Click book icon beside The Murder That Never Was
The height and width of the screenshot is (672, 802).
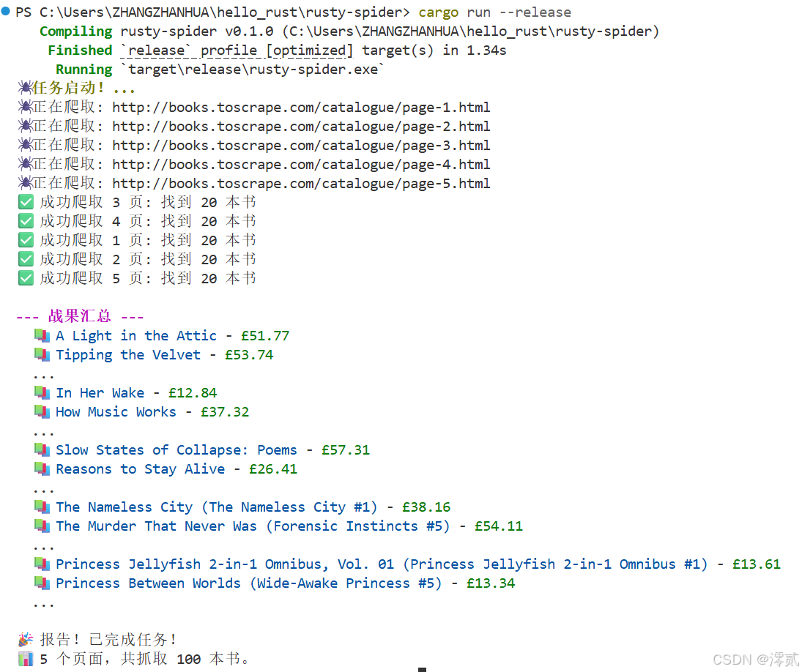tap(42, 526)
